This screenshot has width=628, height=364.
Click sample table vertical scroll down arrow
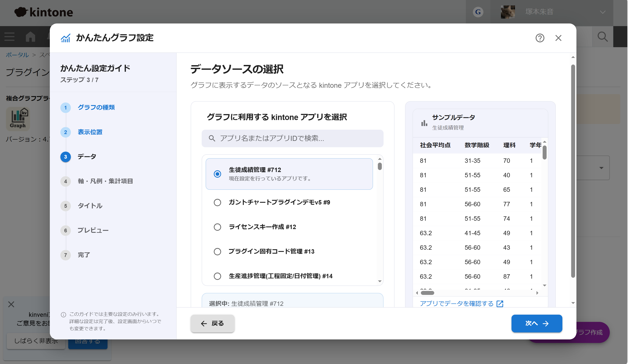coord(545,285)
